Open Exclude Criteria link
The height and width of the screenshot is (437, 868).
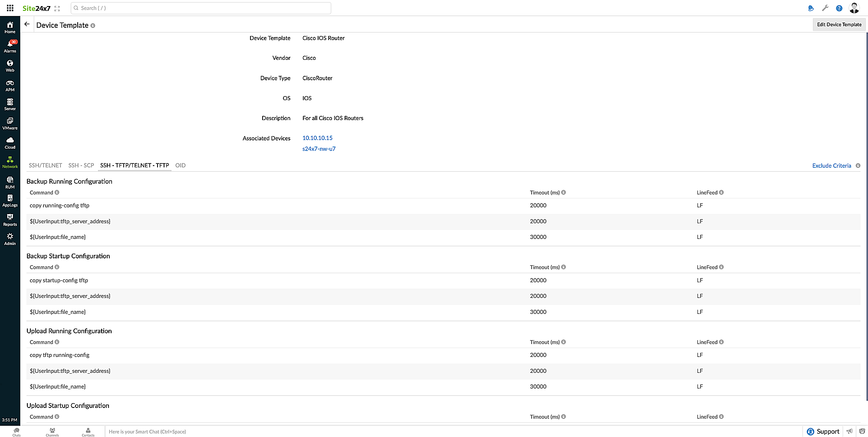832,166
